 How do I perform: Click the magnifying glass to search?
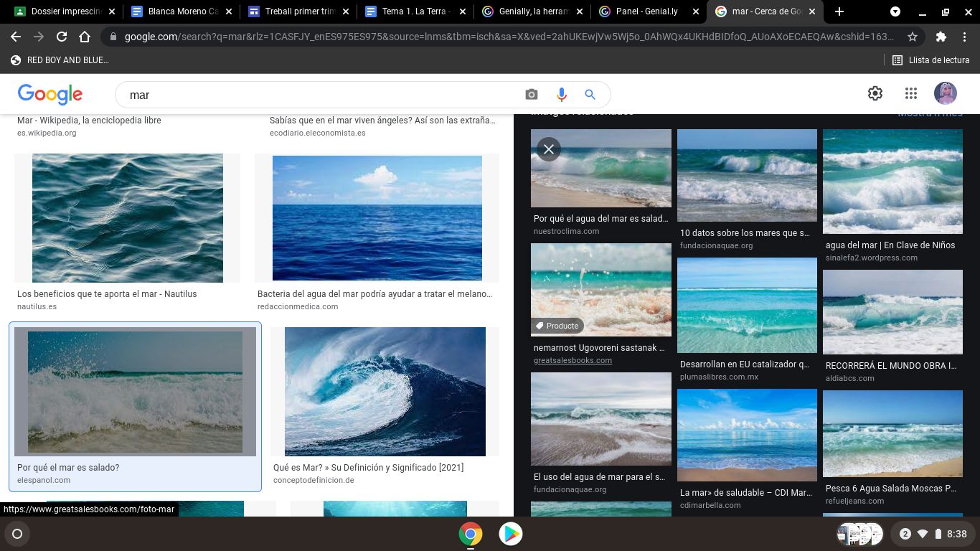(x=590, y=94)
